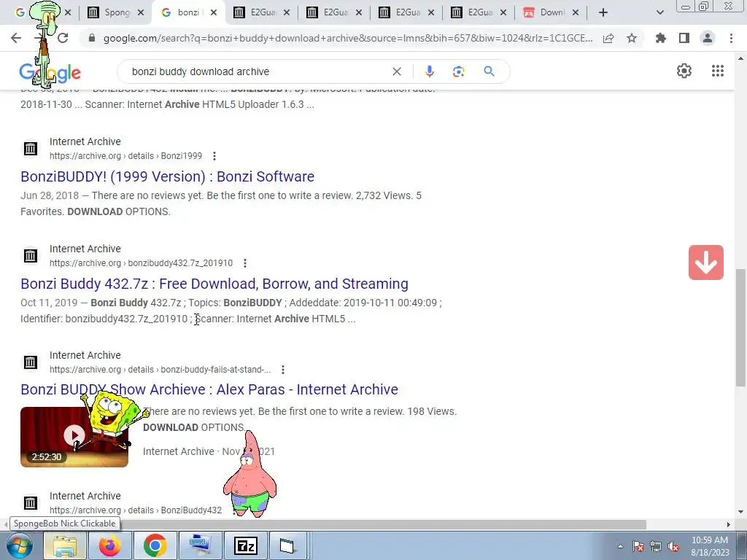The image size is (747, 560).
Task: Go back to the previous page
Action: tap(16, 38)
